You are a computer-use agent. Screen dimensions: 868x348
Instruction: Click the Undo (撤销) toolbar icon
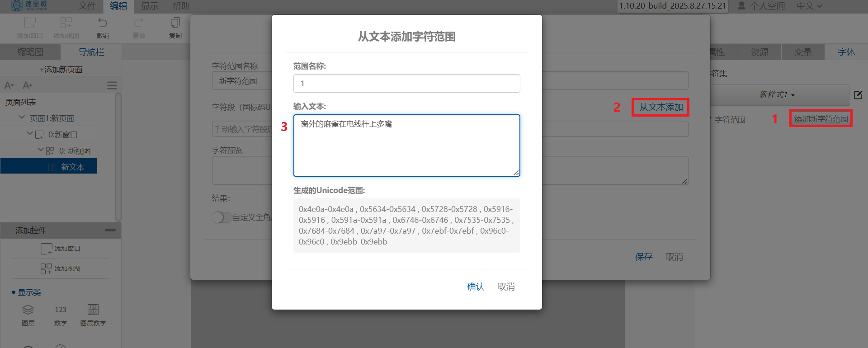103,23
